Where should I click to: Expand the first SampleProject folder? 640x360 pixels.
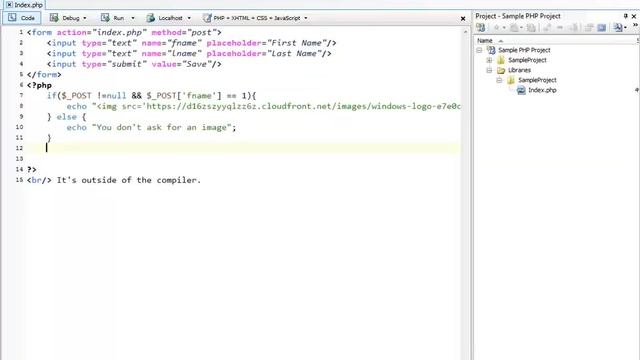click(x=489, y=60)
